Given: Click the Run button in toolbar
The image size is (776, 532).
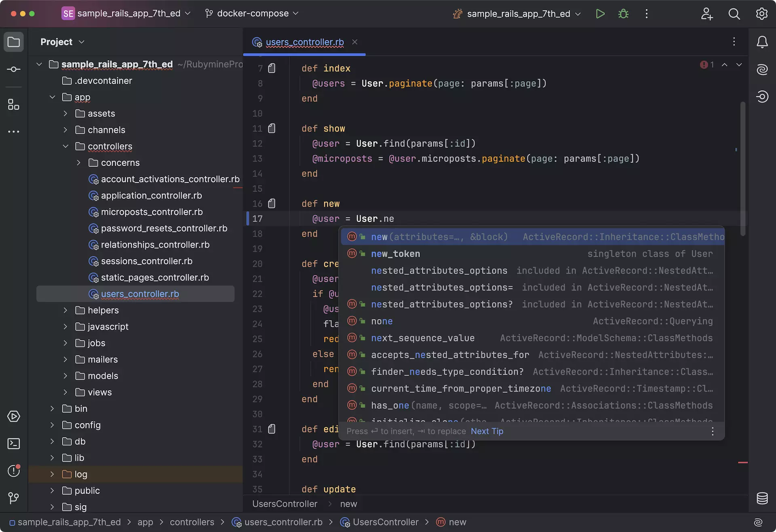Looking at the screenshot, I should [x=600, y=14].
